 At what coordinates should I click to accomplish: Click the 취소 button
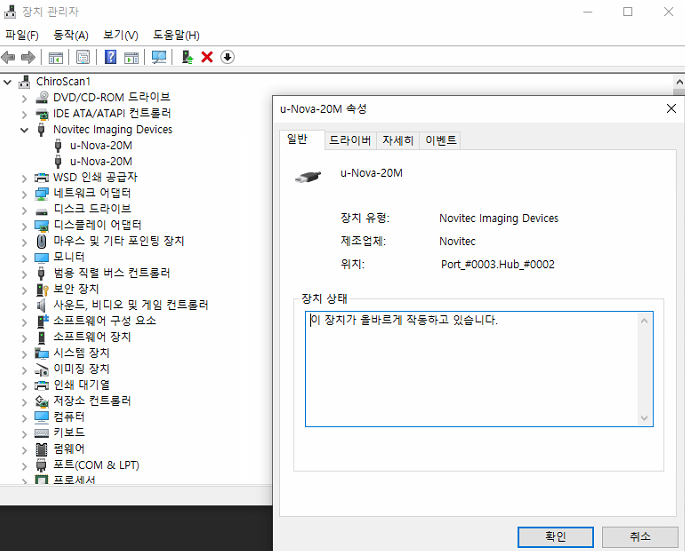[640, 536]
